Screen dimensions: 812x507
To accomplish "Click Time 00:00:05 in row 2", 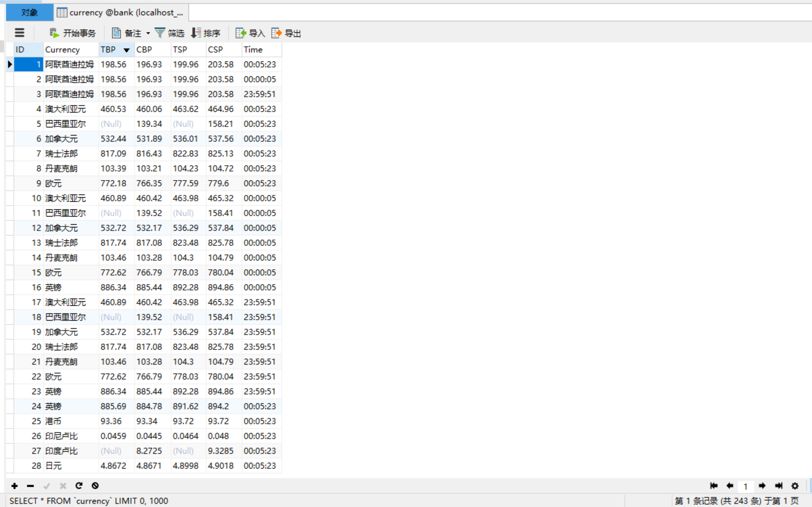I will coord(262,79).
